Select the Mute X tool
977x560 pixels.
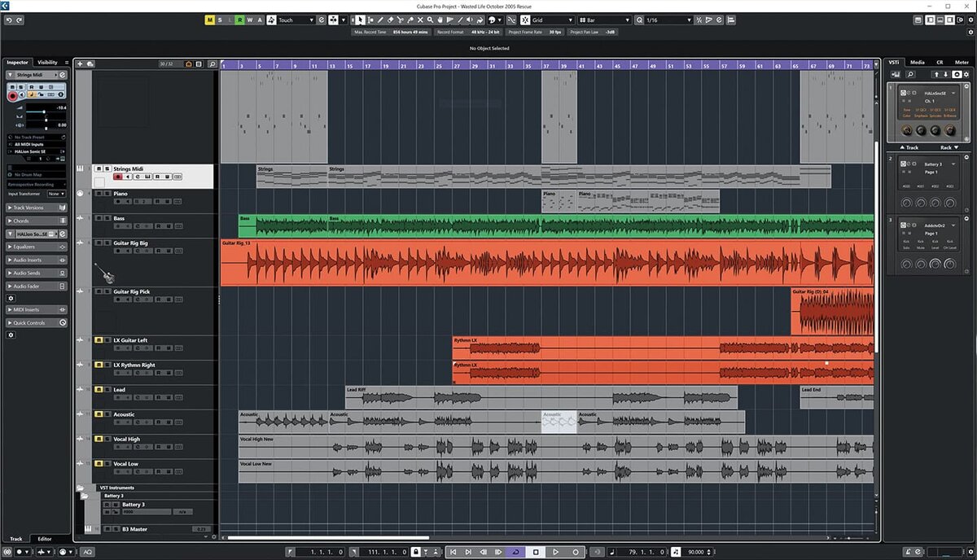(420, 20)
